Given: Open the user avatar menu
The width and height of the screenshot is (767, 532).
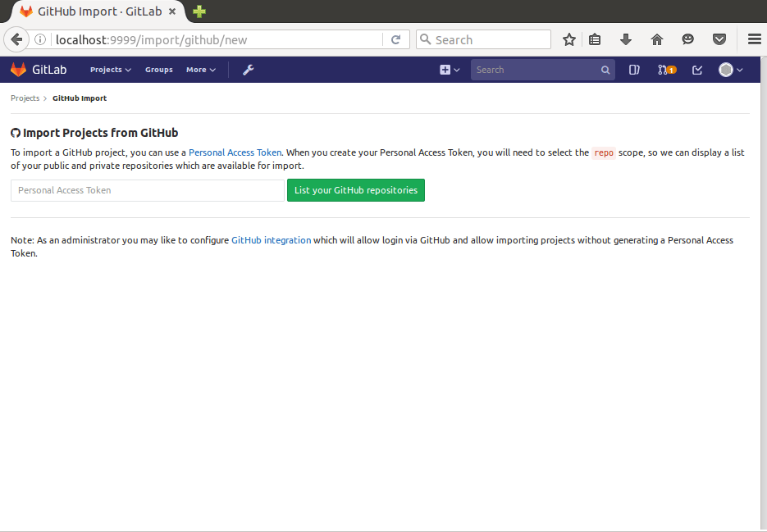Looking at the screenshot, I should [x=730, y=70].
